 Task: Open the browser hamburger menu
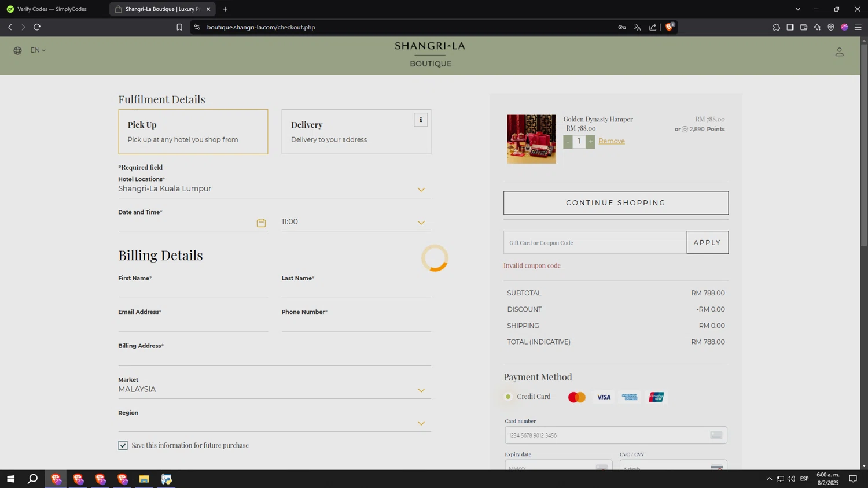click(x=858, y=27)
